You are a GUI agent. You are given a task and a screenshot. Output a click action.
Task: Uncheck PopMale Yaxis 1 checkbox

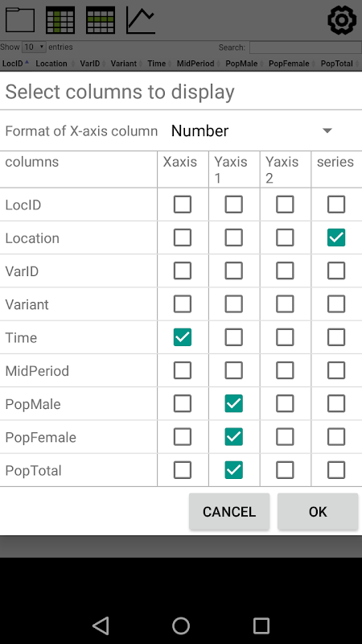pos(233,404)
